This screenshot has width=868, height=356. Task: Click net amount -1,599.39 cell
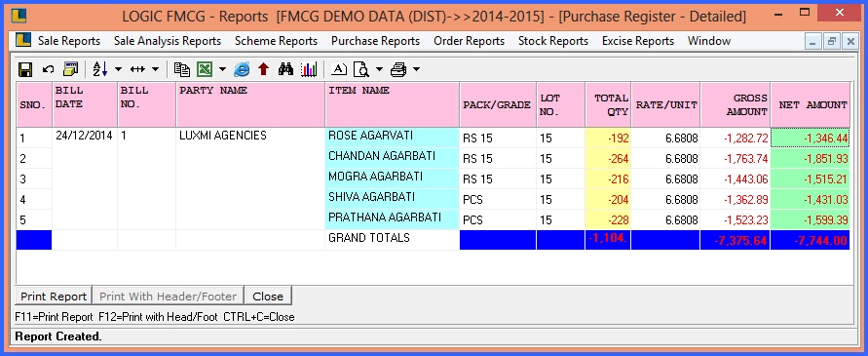(x=810, y=220)
